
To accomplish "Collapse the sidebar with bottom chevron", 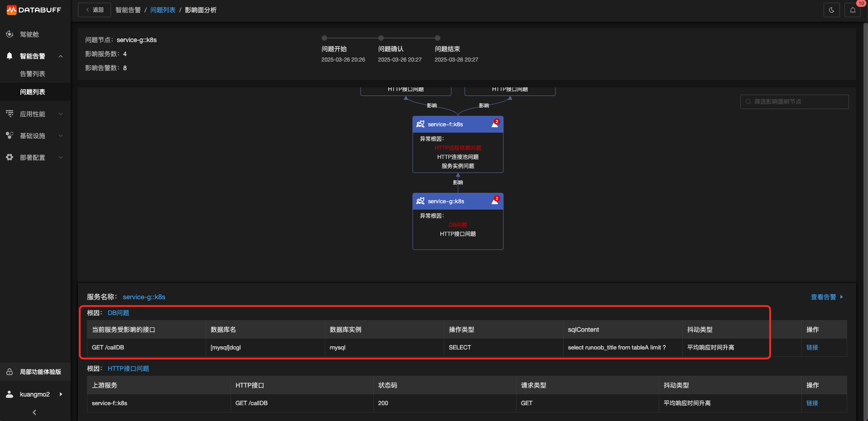I will point(34,412).
